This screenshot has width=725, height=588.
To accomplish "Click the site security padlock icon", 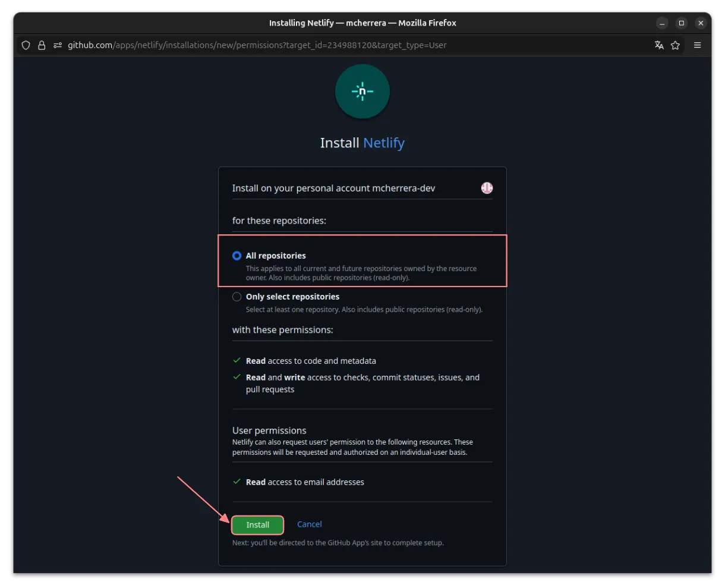I will [42, 45].
